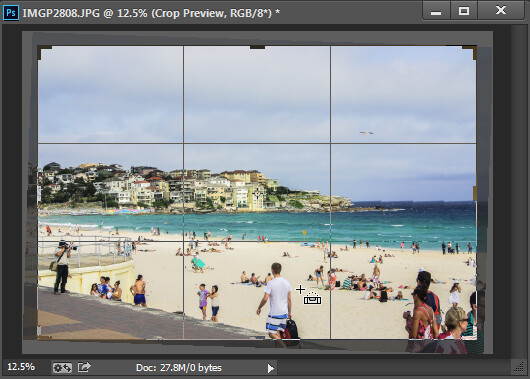Minimize the IMGP2808.JPG document window
Viewport: 530px width, 379px height.
click(436, 11)
